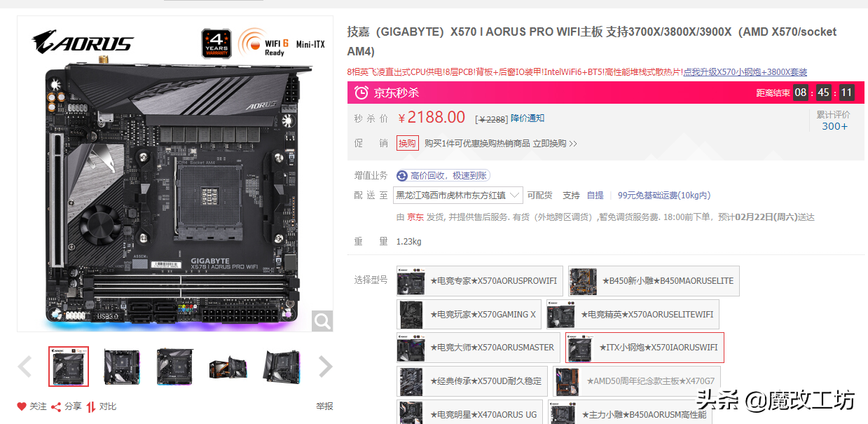Click the 立即换购 >> link
The width and height of the screenshot is (868, 424).
click(x=555, y=144)
